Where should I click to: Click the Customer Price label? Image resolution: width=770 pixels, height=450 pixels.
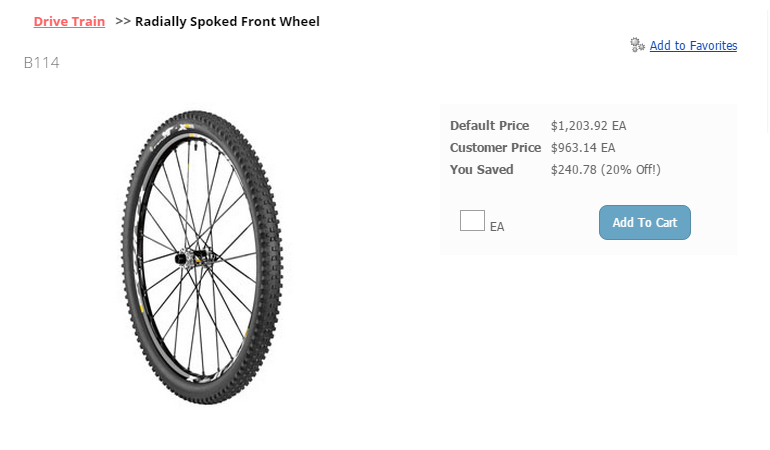click(495, 148)
